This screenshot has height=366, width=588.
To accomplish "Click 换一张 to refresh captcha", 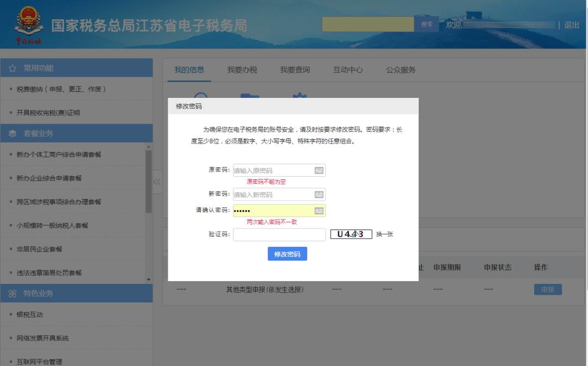I will [x=384, y=234].
